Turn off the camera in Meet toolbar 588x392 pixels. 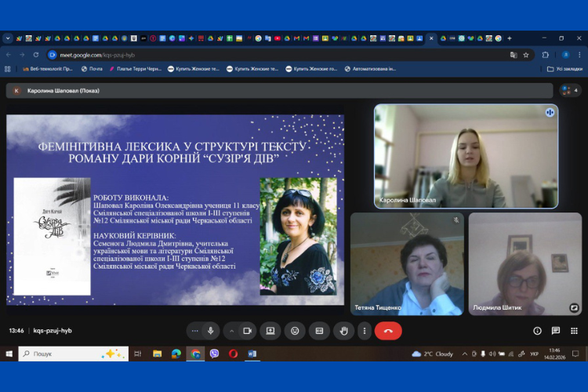click(247, 331)
